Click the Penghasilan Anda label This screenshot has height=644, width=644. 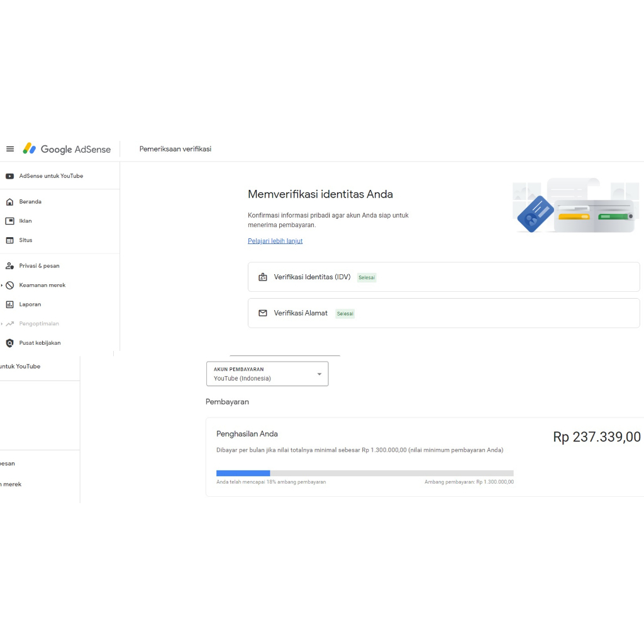(x=247, y=434)
